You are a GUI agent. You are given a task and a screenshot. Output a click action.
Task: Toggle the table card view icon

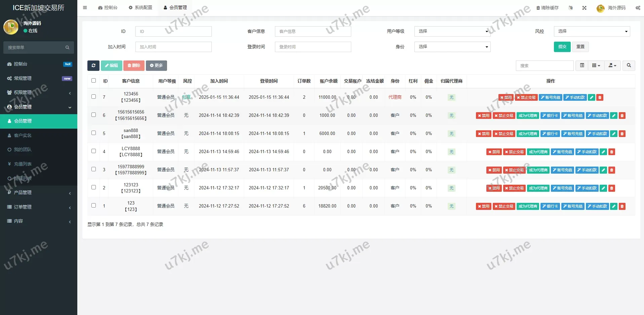582,65
